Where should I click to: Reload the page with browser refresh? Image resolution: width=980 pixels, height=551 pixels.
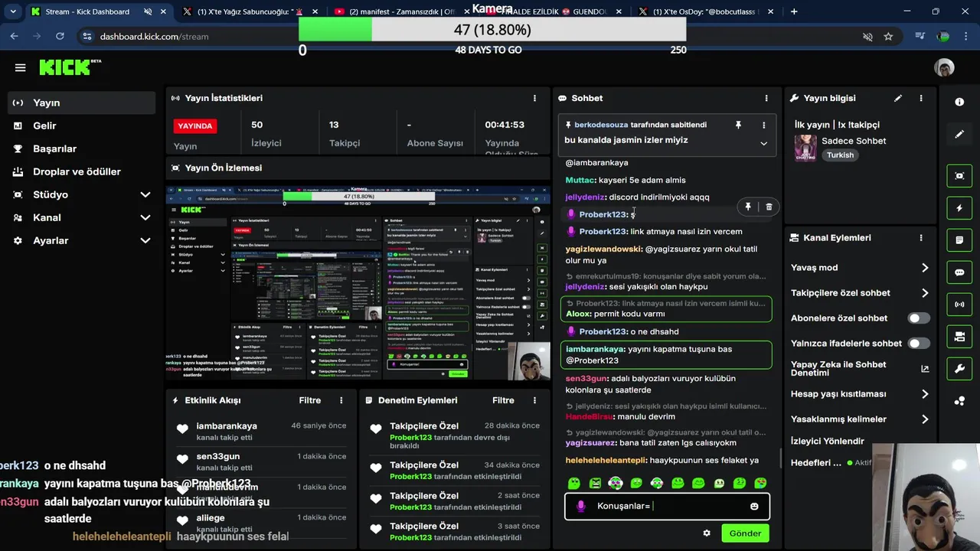point(60,36)
